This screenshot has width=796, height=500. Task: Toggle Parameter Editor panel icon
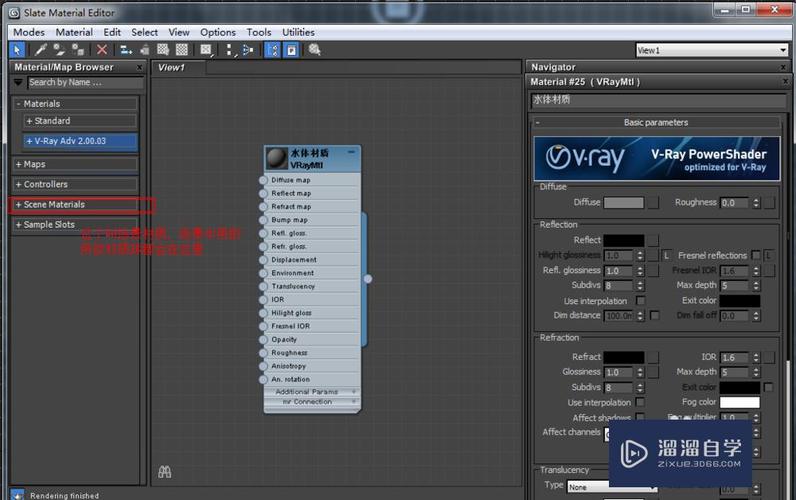click(291, 50)
